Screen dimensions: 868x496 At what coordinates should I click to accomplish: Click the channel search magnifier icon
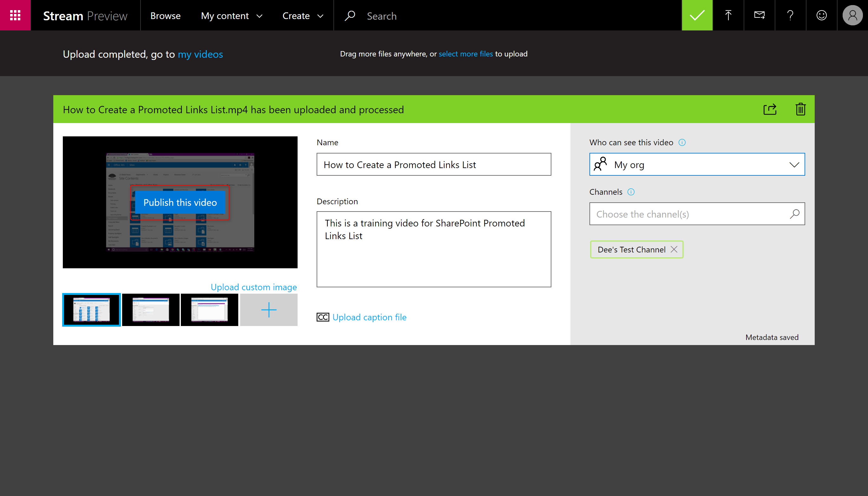pos(794,214)
